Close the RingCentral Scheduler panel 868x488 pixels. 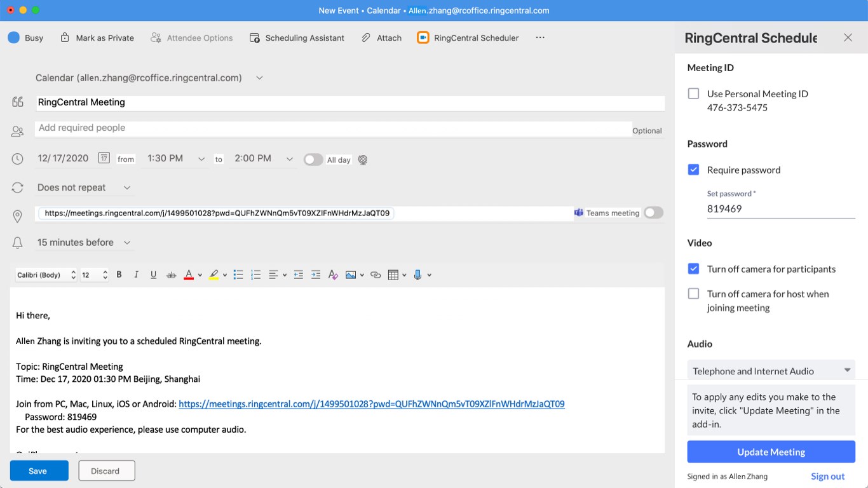point(848,37)
